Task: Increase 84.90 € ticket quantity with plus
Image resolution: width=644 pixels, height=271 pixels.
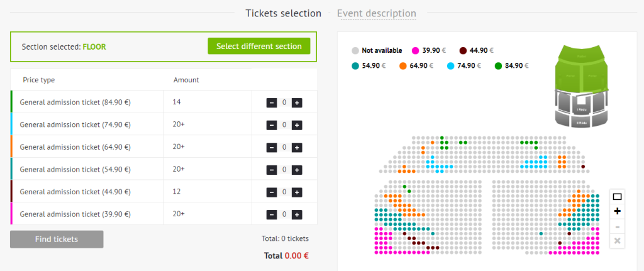Action: 297,102
